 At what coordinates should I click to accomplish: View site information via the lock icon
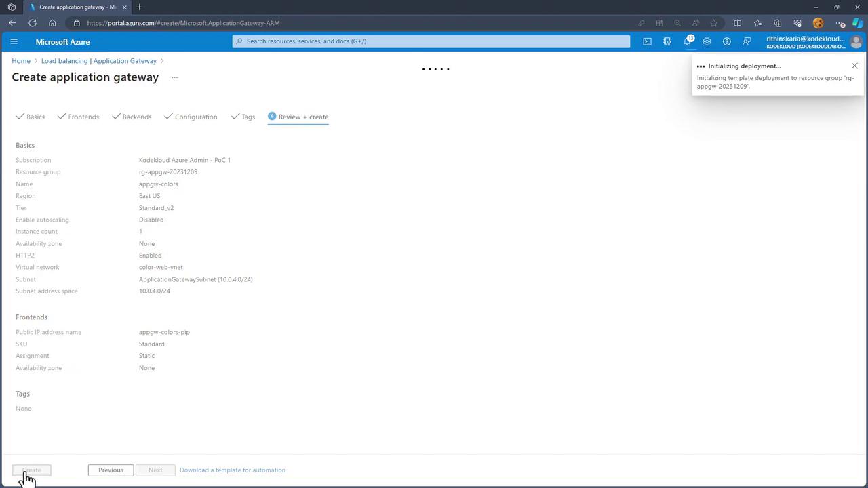[77, 23]
